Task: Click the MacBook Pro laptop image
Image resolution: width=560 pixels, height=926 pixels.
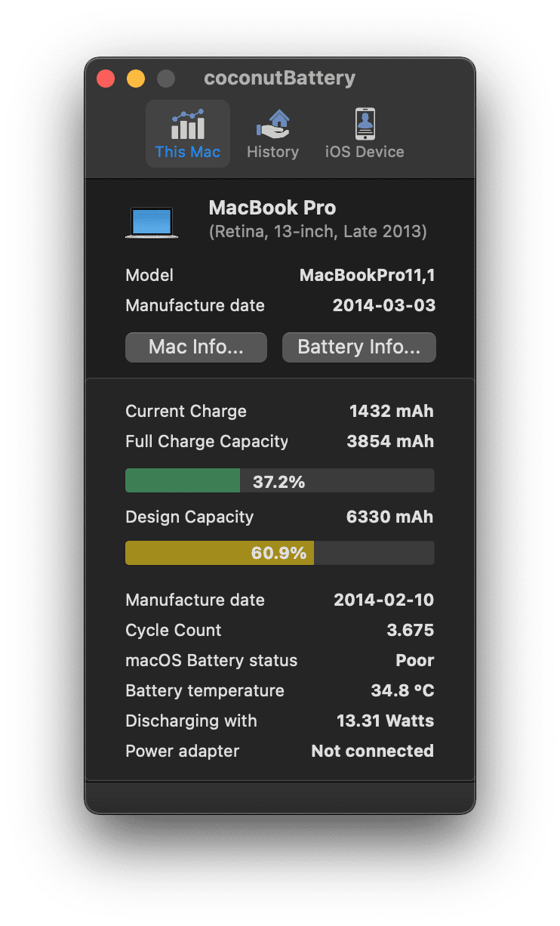Action: 152,223
